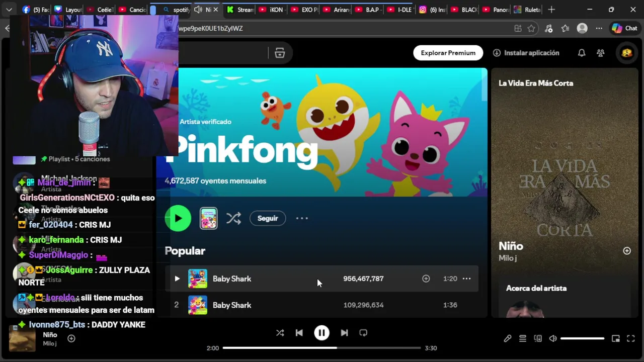
Task: Mute using the speaker icon
Action: tap(553, 338)
